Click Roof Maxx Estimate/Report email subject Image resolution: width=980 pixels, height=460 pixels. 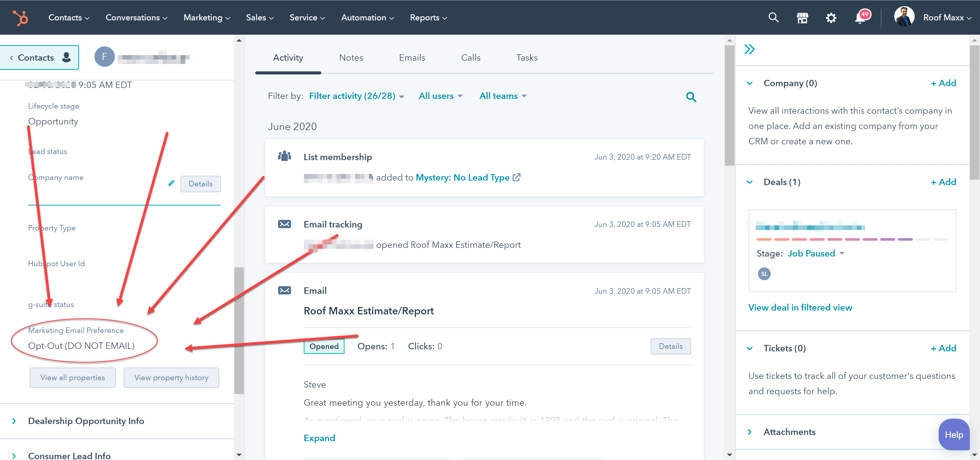[x=368, y=311]
